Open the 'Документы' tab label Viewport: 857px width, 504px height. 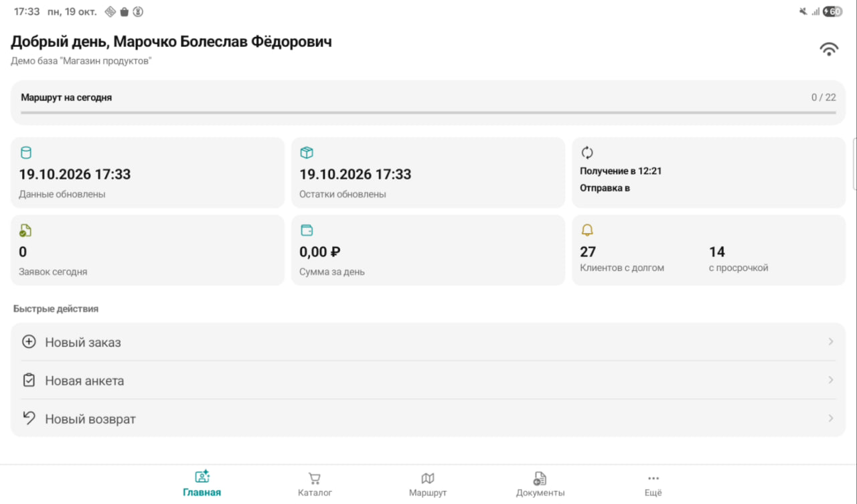click(x=540, y=493)
